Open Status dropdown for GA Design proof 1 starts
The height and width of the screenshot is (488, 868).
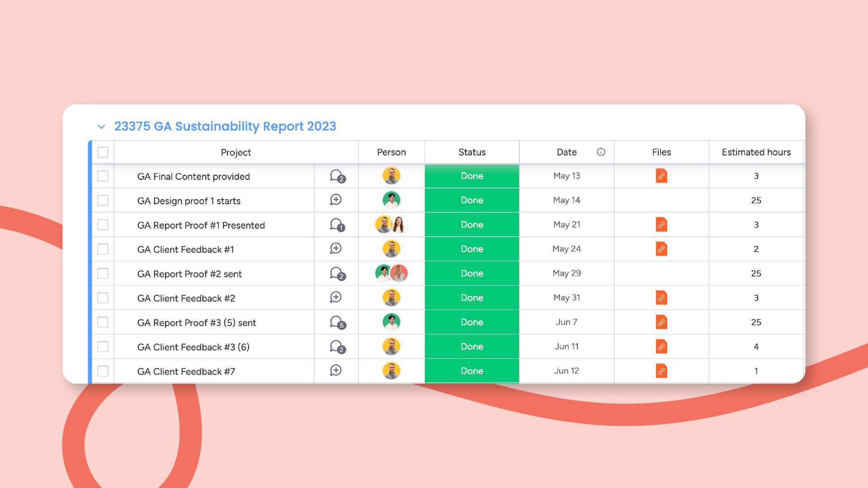(472, 200)
